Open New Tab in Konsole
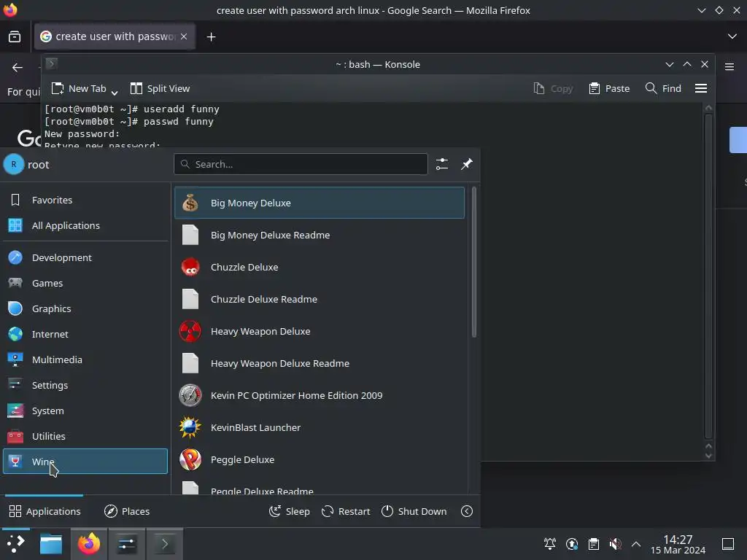Viewport: 747px width, 560px height. (79, 88)
